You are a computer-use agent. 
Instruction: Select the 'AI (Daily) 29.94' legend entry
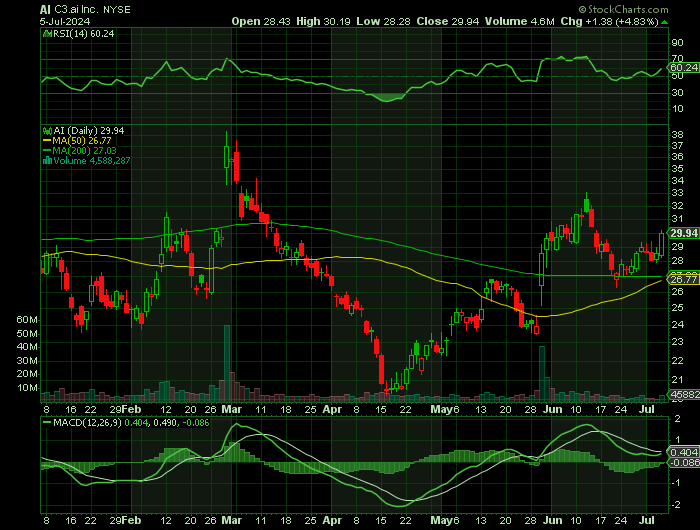(x=89, y=131)
